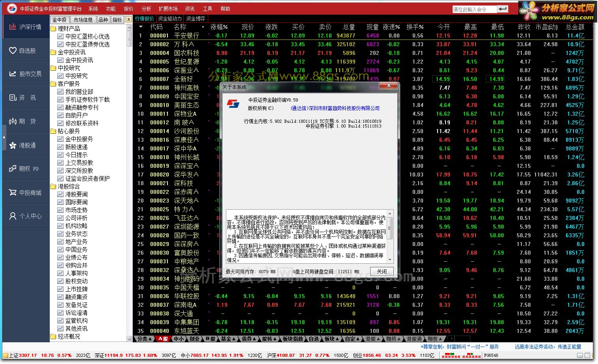598x364 pixels.
Task: Open the 分类▲ bottom tab menu
Action: coord(144,339)
